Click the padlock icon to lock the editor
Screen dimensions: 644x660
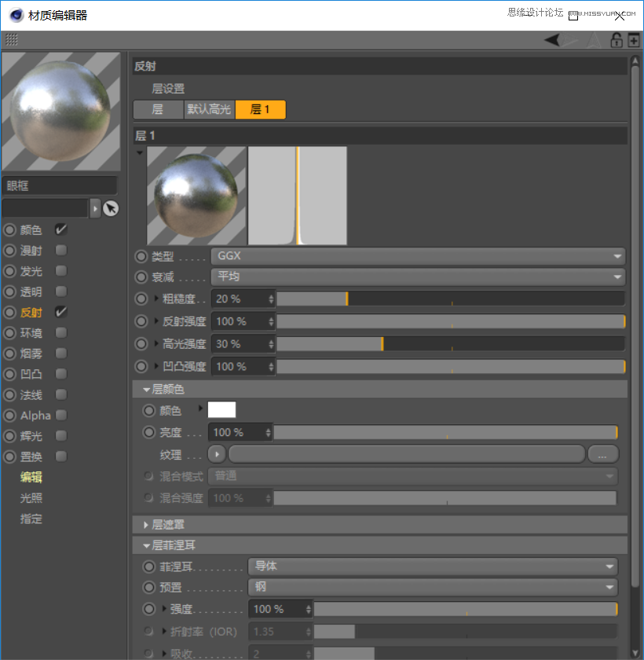[617, 40]
